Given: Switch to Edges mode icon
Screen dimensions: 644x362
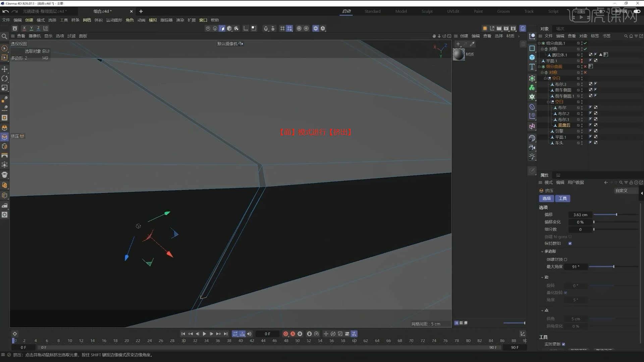Looking at the screenshot, I should [215, 28].
